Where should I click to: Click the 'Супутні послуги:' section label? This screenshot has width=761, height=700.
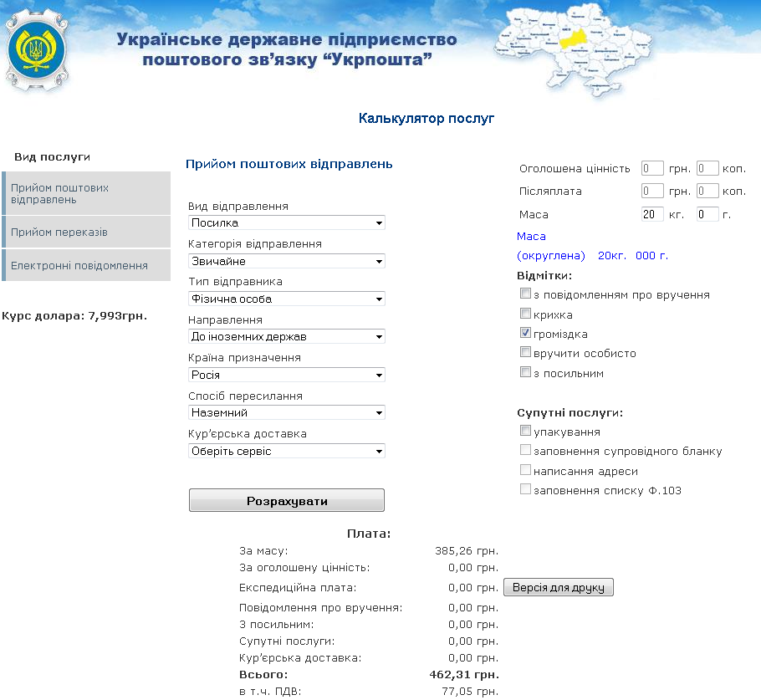569,412
